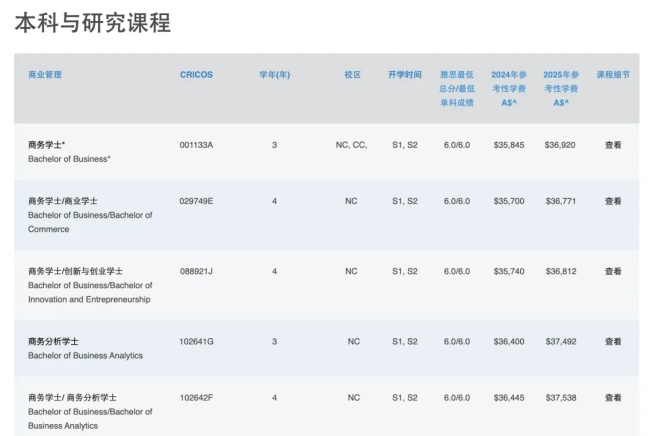The height and width of the screenshot is (436, 650).
Task: View details for Bachelor of Business Analytics
Action: click(613, 342)
